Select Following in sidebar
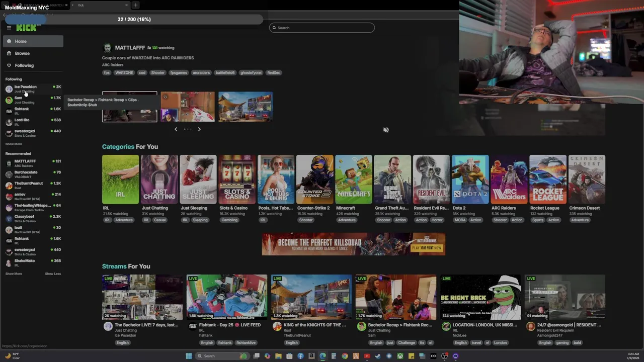 pos(33,65)
